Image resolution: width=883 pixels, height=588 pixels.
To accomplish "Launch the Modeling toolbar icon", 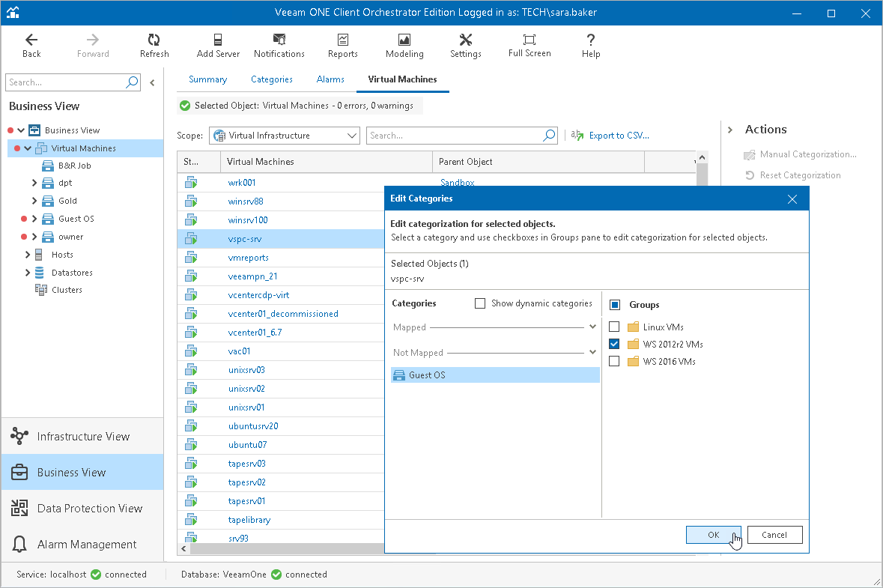I will click(x=404, y=40).
